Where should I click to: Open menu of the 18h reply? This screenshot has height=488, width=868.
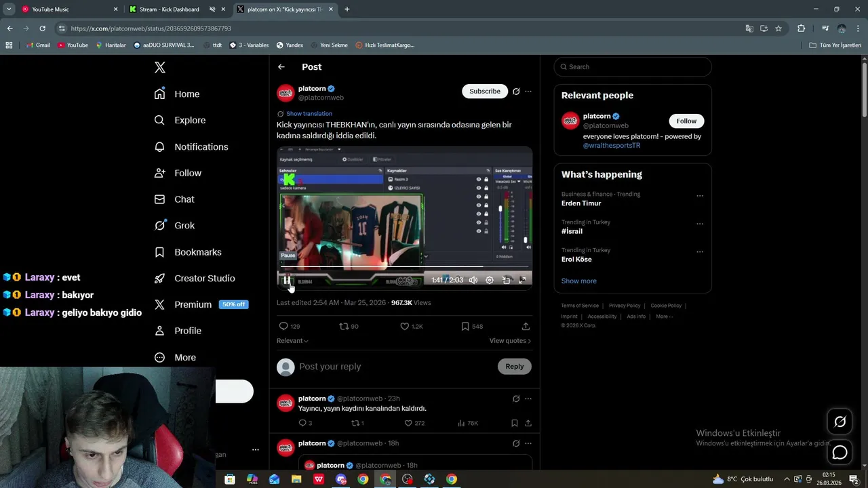point(528,443)
